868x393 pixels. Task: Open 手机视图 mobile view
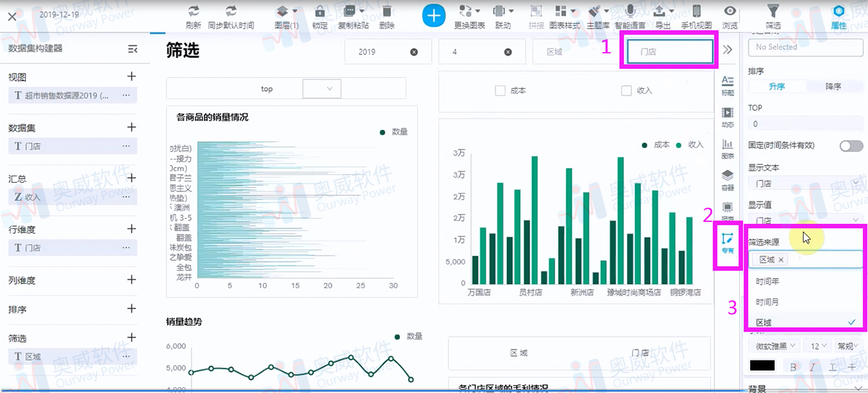click(697, 12)
